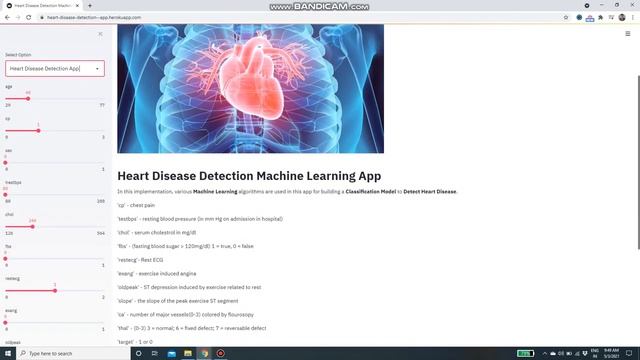Open the OneDrive cloud tray icon

[x=553, y=353]
